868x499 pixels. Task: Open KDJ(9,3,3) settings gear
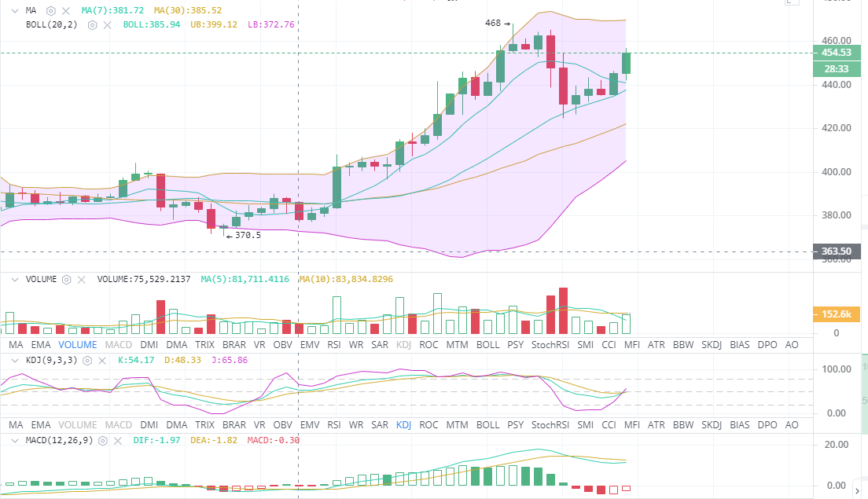pyautogui.click(x=87, y=360)
